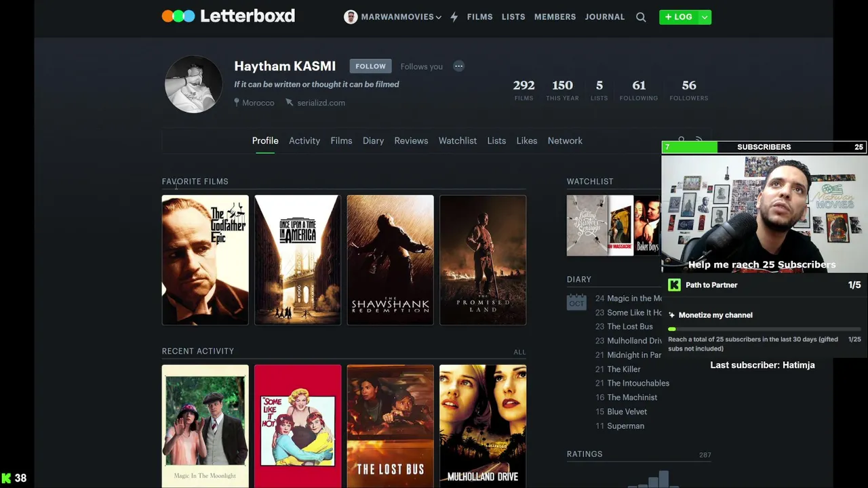Go to the LISTS nav item
Screen dimensions: 868x488
tap(513, 17)
